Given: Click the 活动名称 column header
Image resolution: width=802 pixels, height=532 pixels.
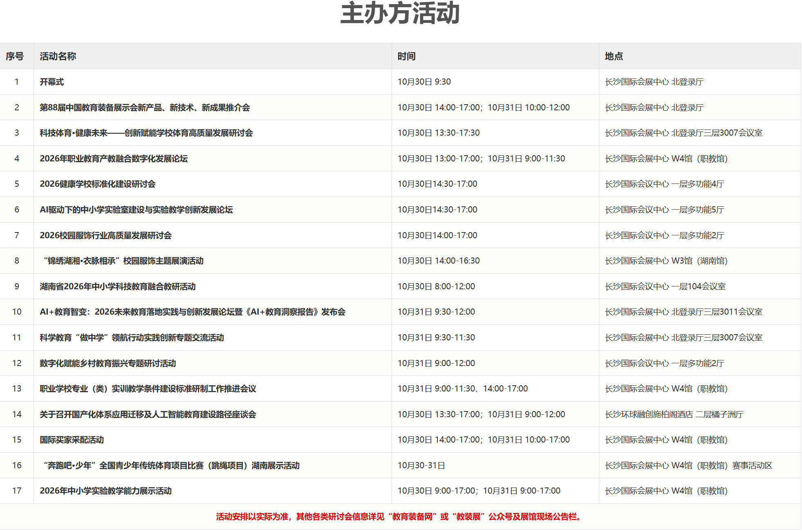Looking at the screenshot, I should coord(58,56).
